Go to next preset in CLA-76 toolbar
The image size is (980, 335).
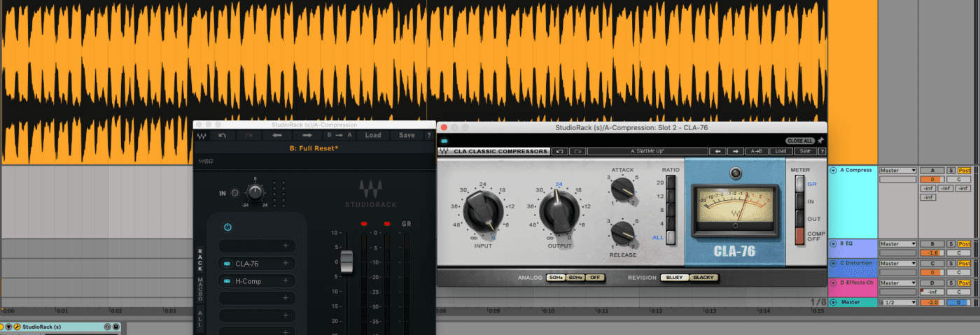tap(735, 151)
